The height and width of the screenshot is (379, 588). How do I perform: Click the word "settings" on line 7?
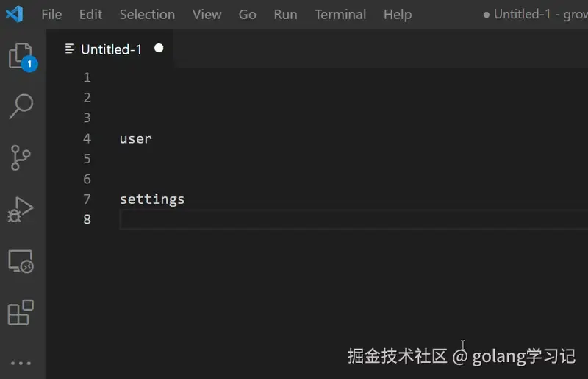(152, 199)
